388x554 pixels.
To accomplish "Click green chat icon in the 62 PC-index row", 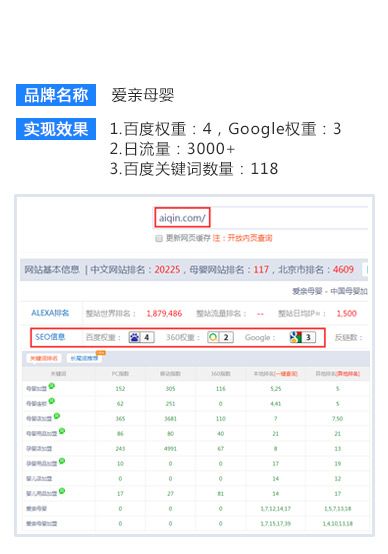I will pos(52,401).
